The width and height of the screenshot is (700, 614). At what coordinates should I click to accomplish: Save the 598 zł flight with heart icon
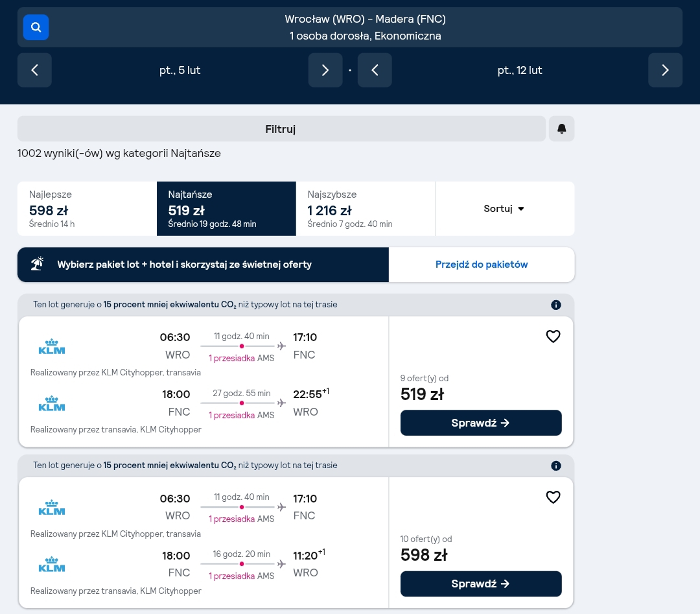click(x=553, y=497)
